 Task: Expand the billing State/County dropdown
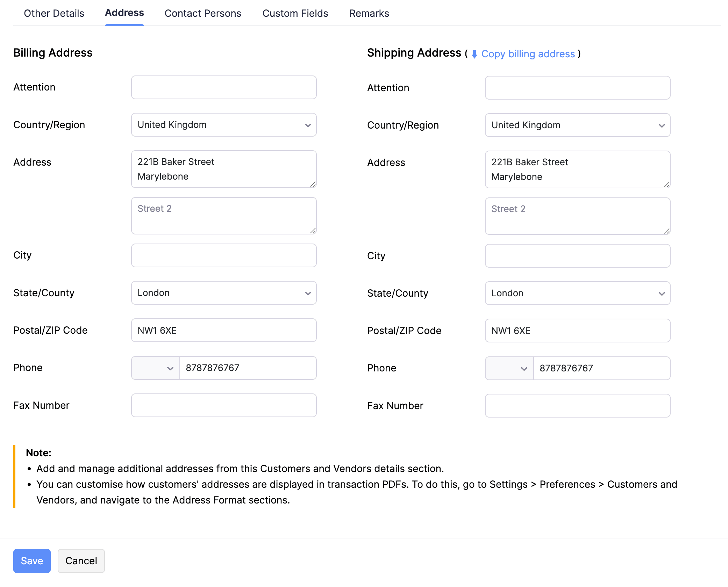tap(224, 293)
